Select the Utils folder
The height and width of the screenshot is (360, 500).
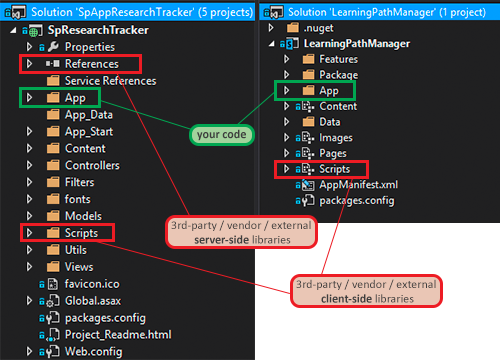point(76,250)
